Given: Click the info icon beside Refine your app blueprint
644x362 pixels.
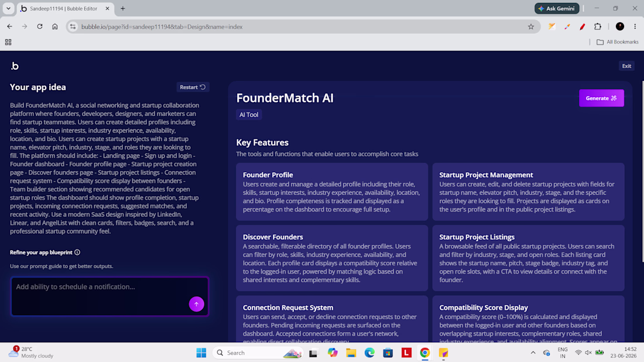Looking at the screenshot, I should click(77, 252).
